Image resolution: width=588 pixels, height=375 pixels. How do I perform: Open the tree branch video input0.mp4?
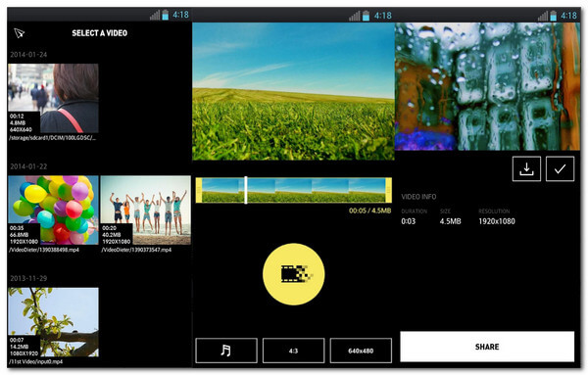click(53, 322)
